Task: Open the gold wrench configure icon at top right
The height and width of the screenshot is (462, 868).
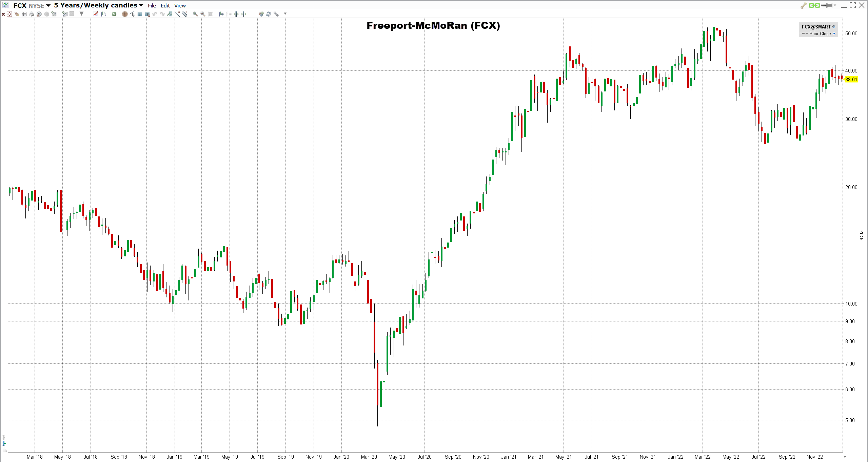Action: 804,5
